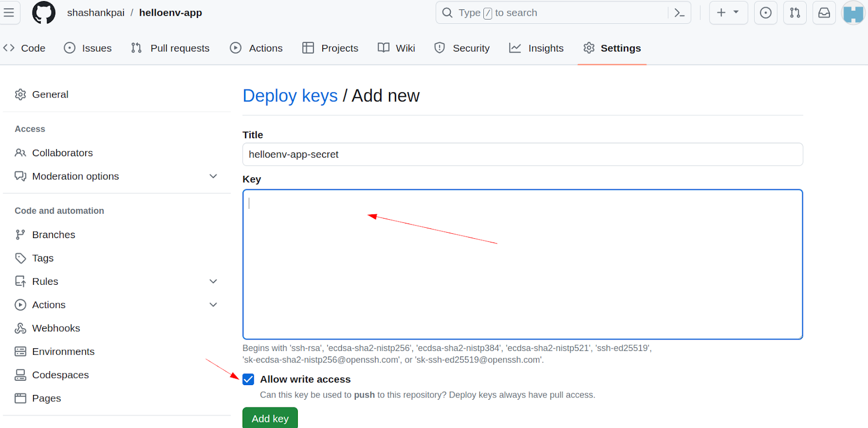This screenshot has width=868, height=428.
Task: Focus the Title field 'helloenv-app-secret'
Action: click(x=522, y=155)
